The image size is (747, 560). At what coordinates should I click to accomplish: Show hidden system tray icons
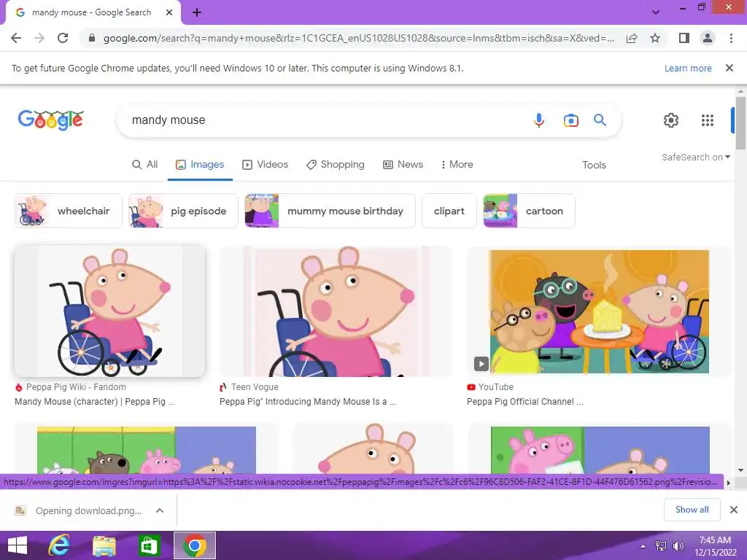[x=643, y=546]
